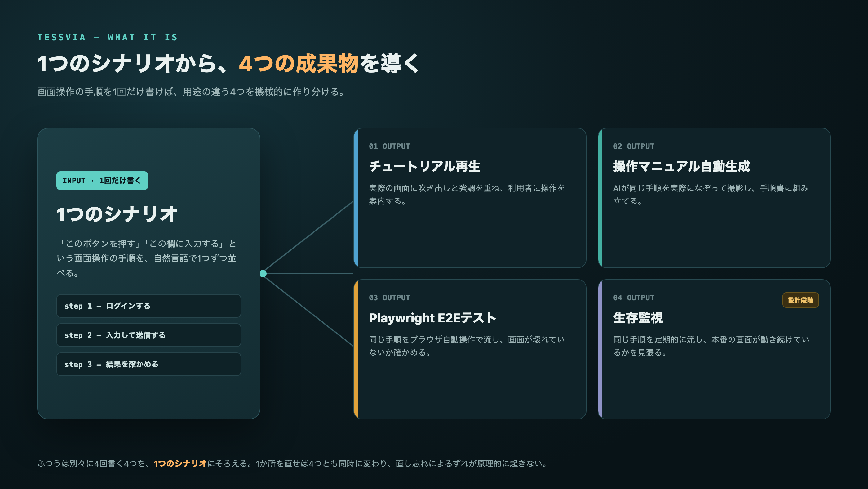Screen dimensions: 868x489
Task: Click the paragraph starting 「このボタンを押す」
Action: (147, 258)
